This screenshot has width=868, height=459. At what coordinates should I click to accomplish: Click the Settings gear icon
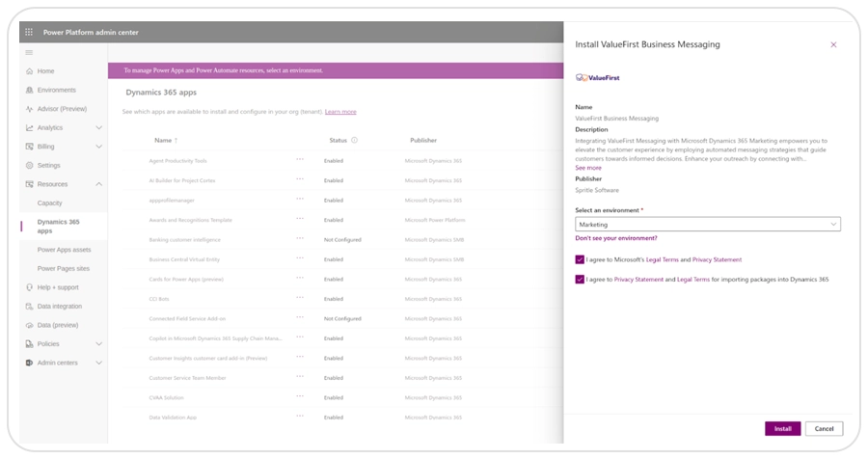(x=29, y=166)
